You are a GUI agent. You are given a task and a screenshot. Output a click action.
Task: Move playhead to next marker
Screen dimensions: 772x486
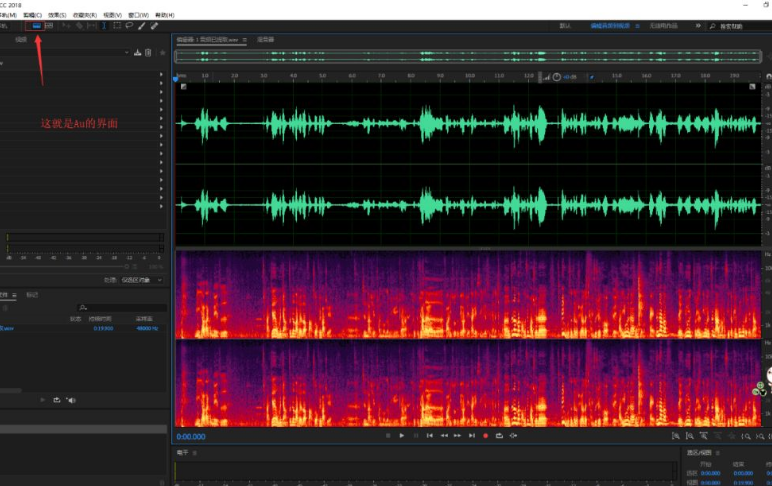click(x=472, y=436)
